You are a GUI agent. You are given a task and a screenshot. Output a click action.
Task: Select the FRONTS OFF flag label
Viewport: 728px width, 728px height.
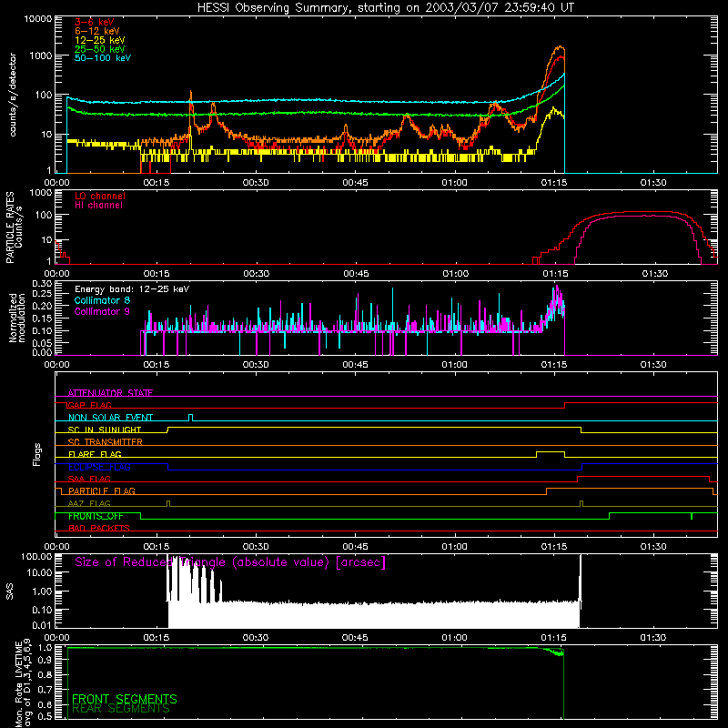coord(96,516)
